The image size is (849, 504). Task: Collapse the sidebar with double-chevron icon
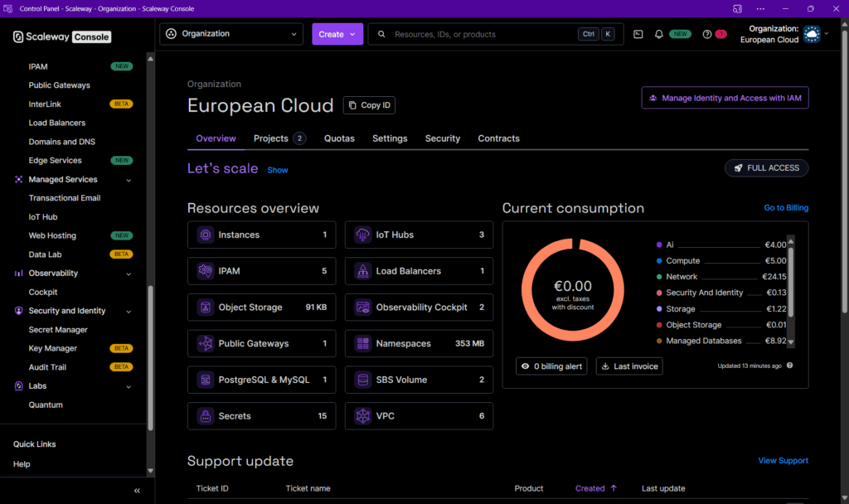pos(137,491)
